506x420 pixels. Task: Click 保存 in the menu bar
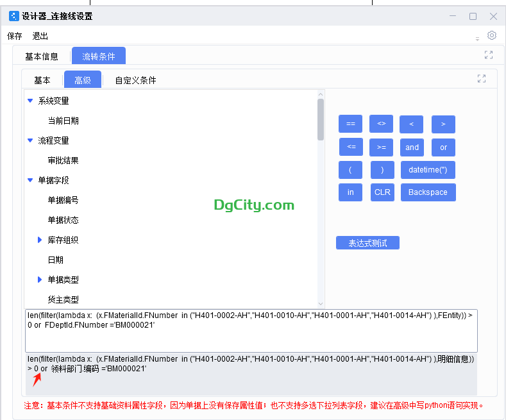pos(15,36)
